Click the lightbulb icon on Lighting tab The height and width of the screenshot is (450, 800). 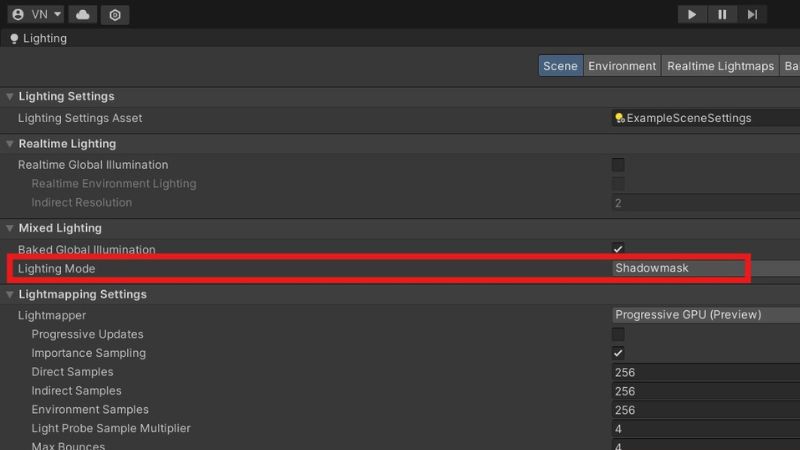pos(14,39)
